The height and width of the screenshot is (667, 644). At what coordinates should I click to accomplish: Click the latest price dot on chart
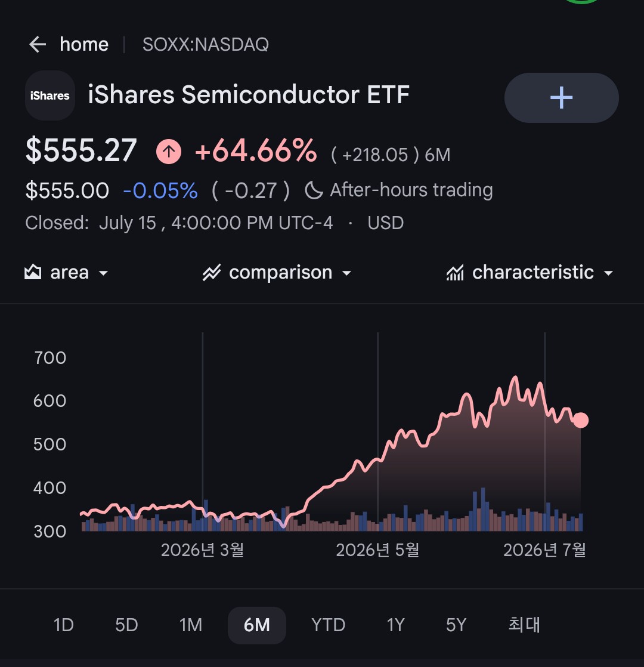(581, 420)
